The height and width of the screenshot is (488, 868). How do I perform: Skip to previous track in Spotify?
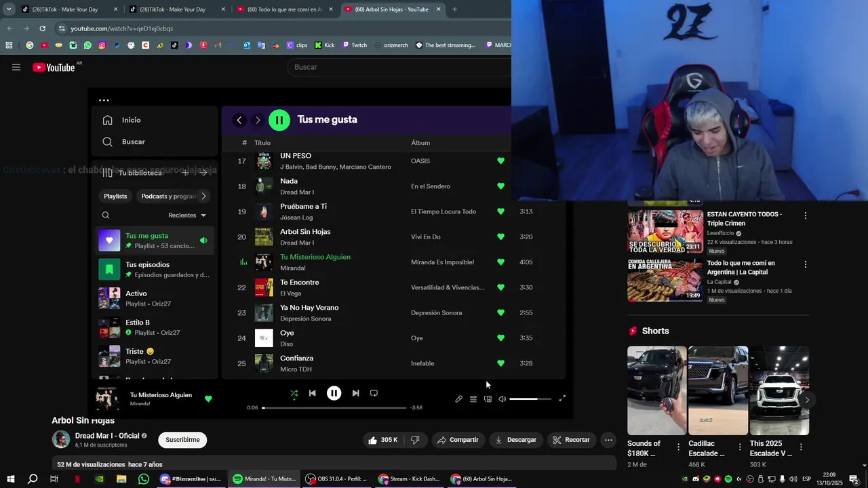coord(312,393)
